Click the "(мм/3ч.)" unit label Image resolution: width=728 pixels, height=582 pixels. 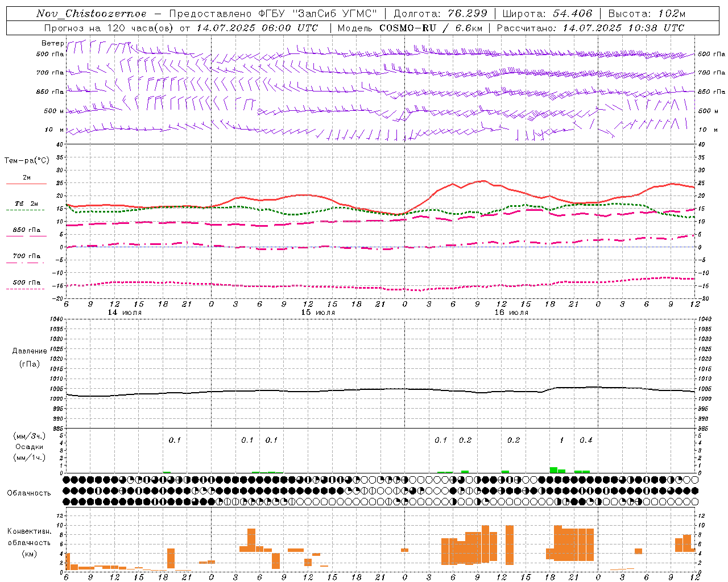[x=29, y=436]
